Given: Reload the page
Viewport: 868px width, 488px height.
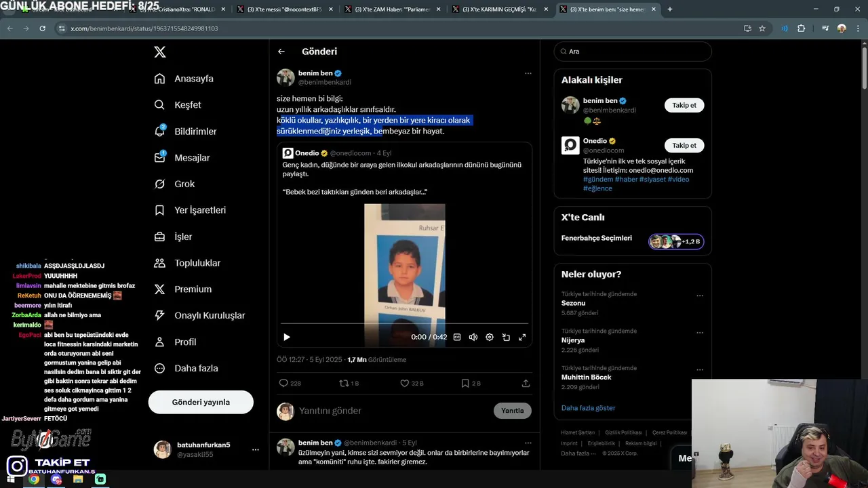Looking at the screenshot, I should (42, 28).
